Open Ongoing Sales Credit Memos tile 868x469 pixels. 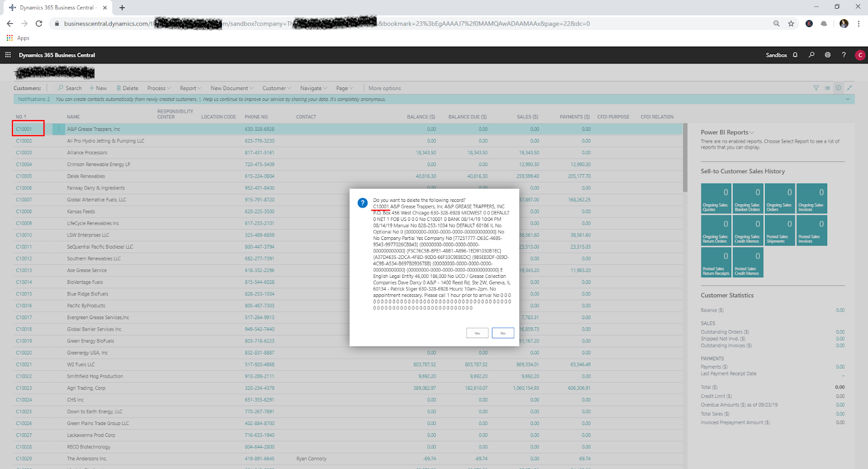pyautogui.click(x=748, y=230)
